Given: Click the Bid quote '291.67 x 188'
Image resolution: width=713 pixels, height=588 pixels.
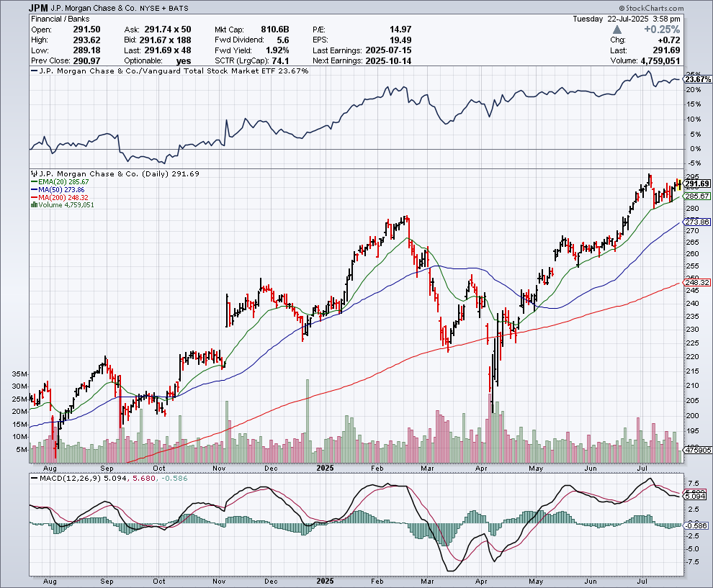Looking at the screenshot, I should (165, 40).
